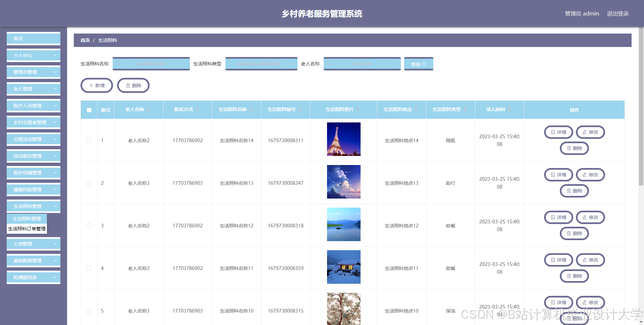This screenshot has height=325, width=644.
Task: Collapse 生活照料管理 parent sidebar menu
Action: 34,206
